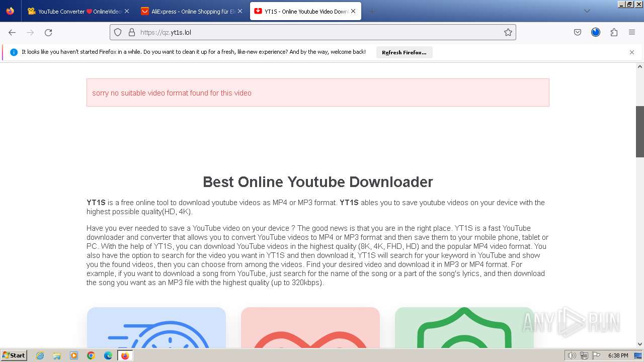Image resolution: width=644 pixels, height=362 pixels.
Task: Launch Microsoft Edge from the taskbar
Action: 108,355
